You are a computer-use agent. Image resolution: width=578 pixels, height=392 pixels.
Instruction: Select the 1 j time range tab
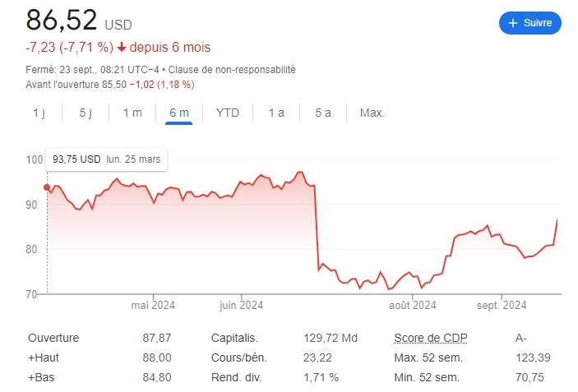click(39, 113)
